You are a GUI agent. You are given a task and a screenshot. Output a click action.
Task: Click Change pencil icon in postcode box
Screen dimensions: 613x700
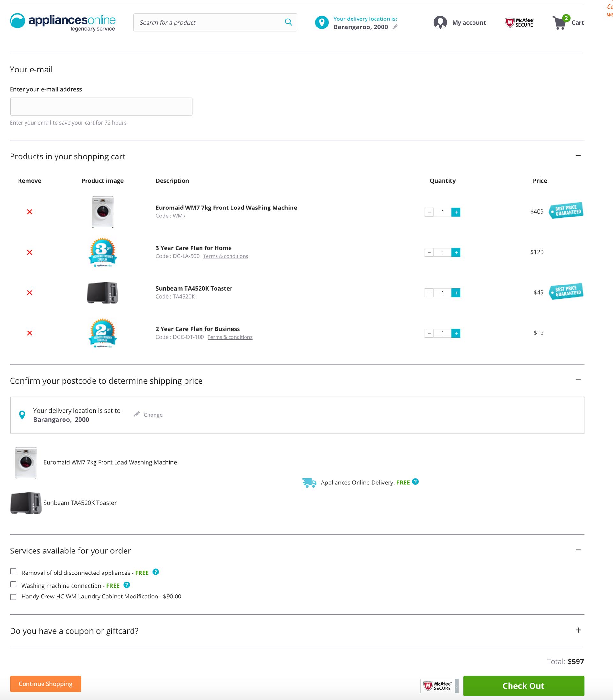pyautogui.click(x=137, y=414)
